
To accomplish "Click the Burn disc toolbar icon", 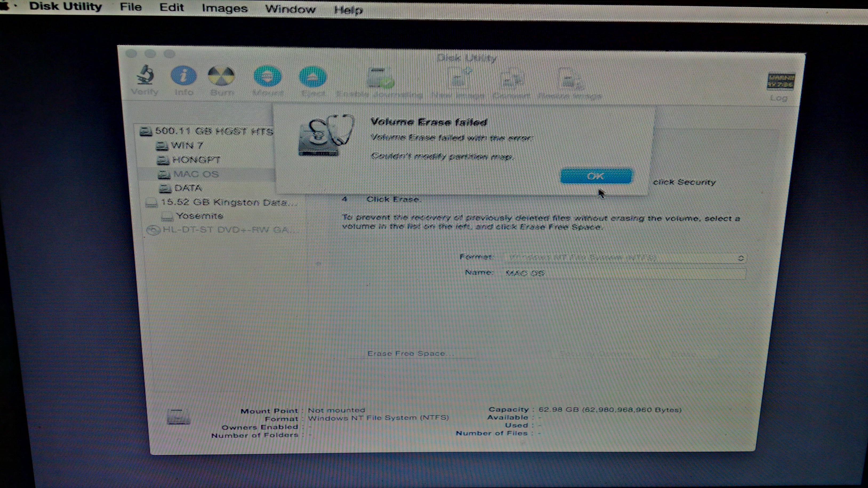I will [x=221, y=76].
